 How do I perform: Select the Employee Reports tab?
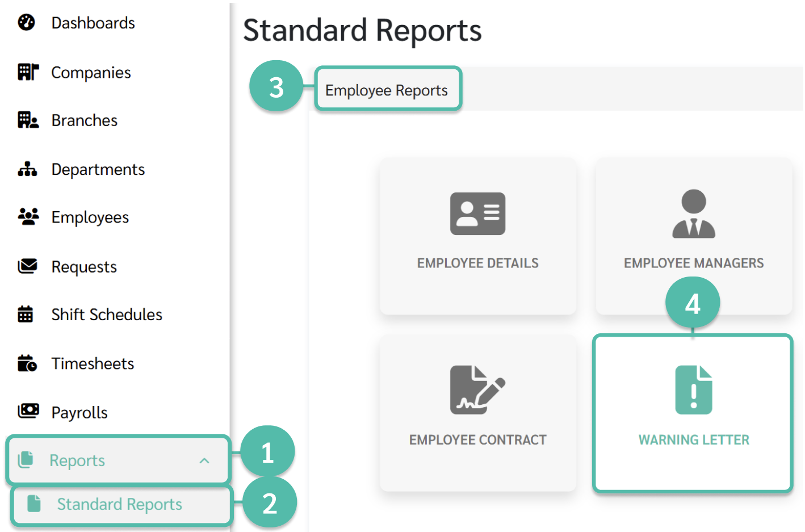[x=388, y=89]
